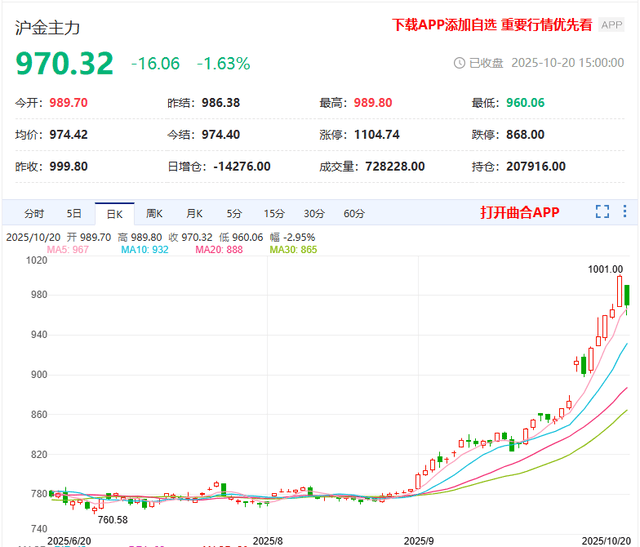Image resolution: width=640 pixels, height=547 pixels.
Task: Select the 5分 interval tab
Action: coord(234,213)
